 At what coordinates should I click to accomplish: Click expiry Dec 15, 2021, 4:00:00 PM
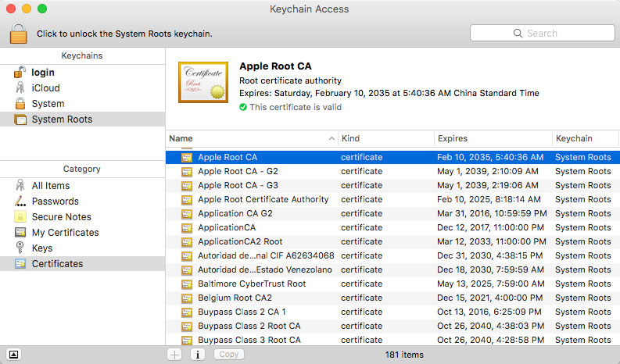[x=490, y=298]
